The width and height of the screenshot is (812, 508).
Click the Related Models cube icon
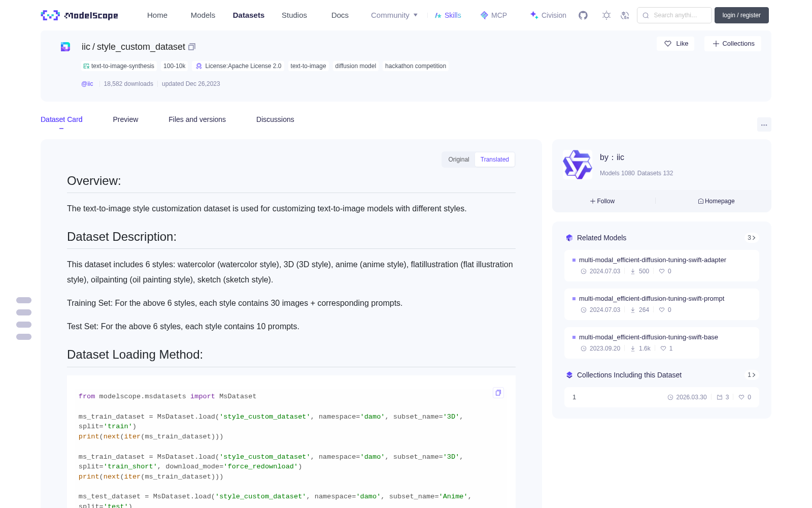click(x=569, y=238)
